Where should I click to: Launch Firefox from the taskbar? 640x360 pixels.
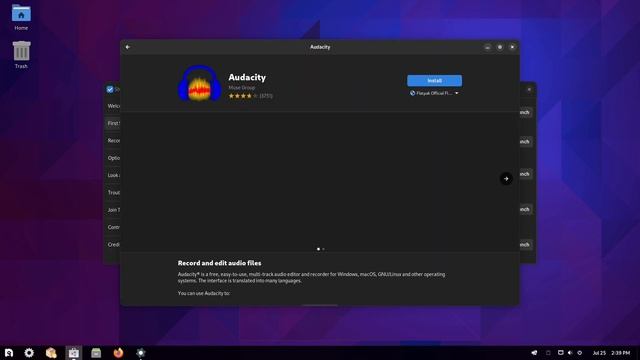[x=118, y=353]
